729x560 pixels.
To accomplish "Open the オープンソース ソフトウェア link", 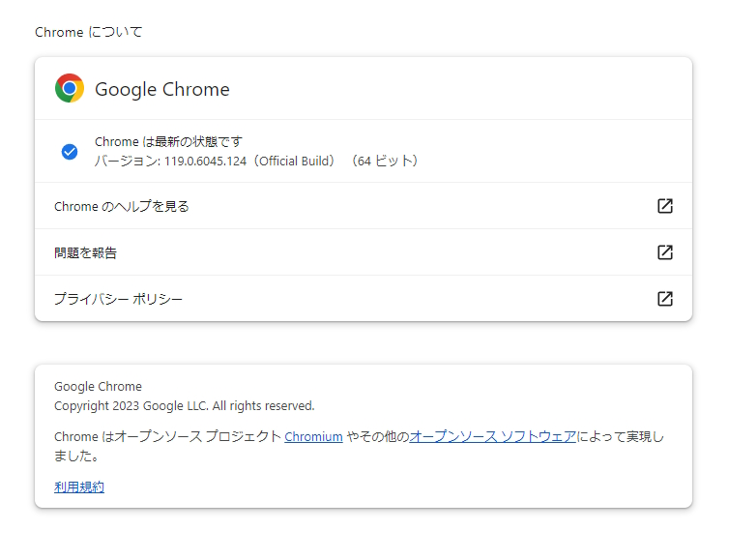I will [492, 437].
